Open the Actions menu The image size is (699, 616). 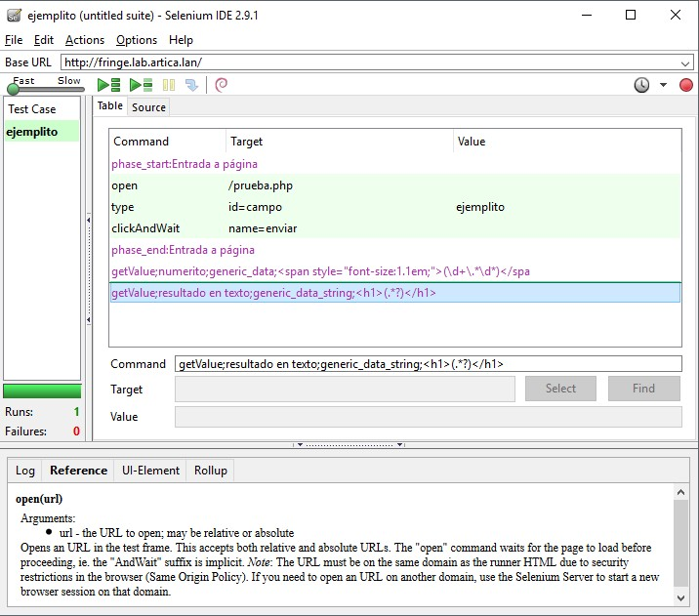85,40
